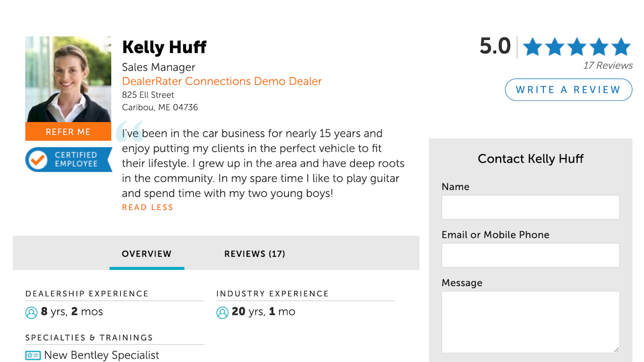Viewport: 644px width, 362px height.
Task: Open the 17 Reviews link
Action: tap(607, 65)
